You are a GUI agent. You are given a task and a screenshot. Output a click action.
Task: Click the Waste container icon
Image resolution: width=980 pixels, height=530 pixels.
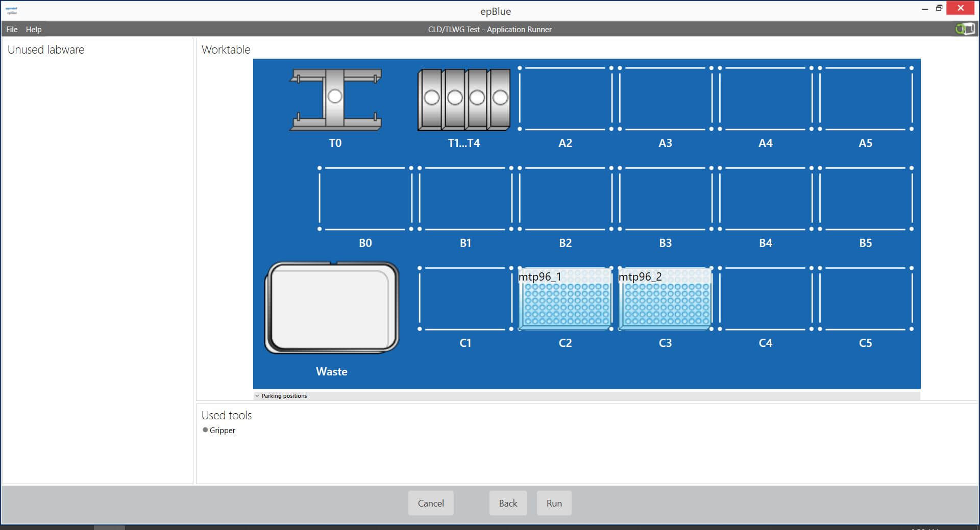point(332,308)
